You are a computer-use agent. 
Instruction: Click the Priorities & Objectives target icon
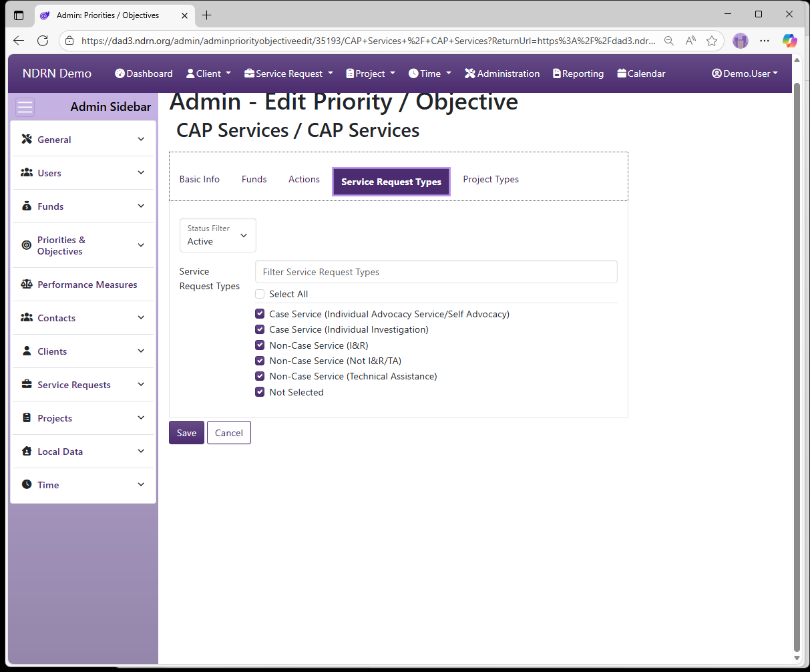tap(27, 245)
